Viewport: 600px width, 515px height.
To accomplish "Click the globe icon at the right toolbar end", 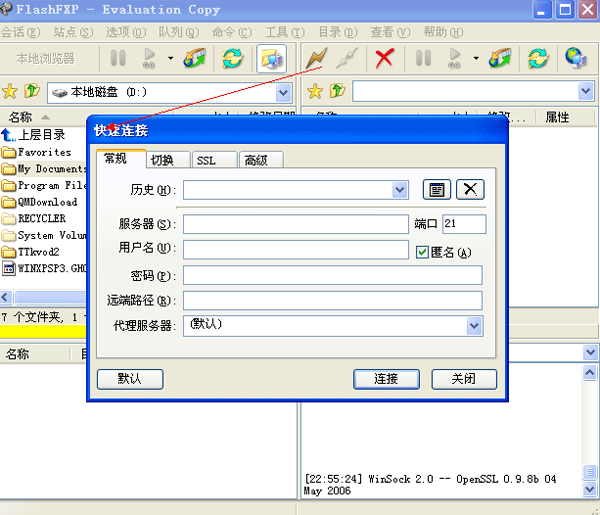I will [x=575, y=58].
